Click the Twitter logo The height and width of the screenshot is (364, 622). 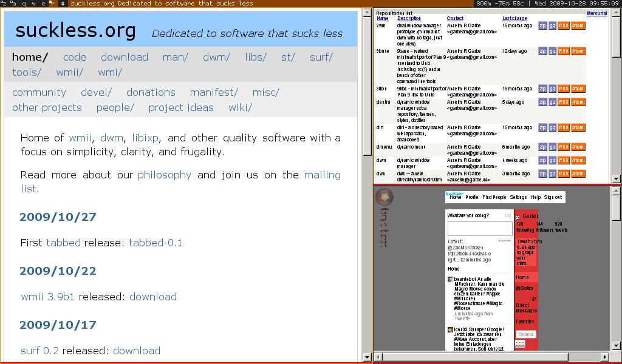click(454, 193)
